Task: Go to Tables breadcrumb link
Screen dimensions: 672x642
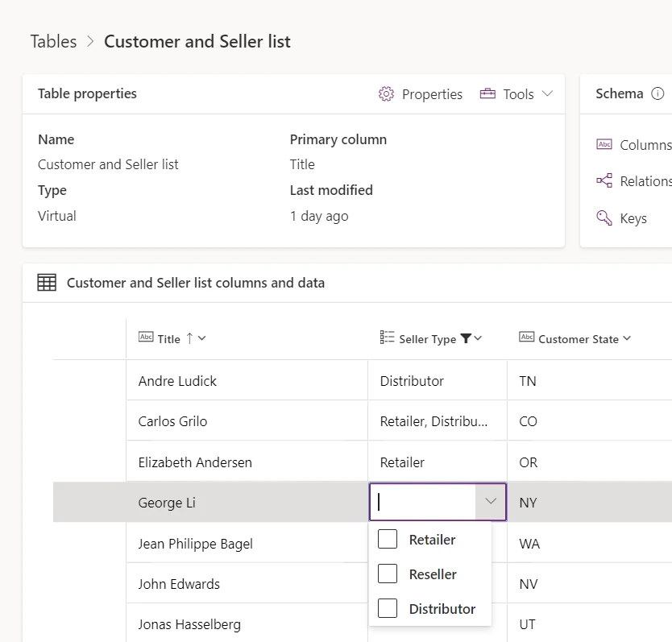Action: tap(54, 42)
